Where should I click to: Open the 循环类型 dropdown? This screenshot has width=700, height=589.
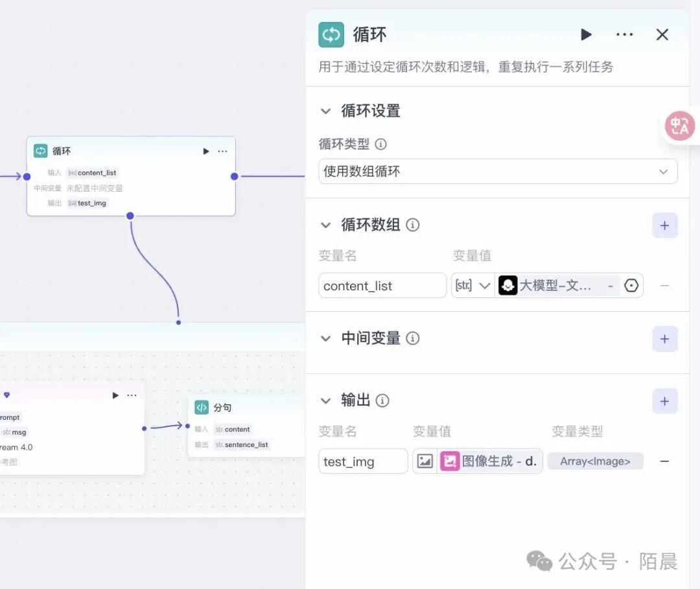pos(498,172)
